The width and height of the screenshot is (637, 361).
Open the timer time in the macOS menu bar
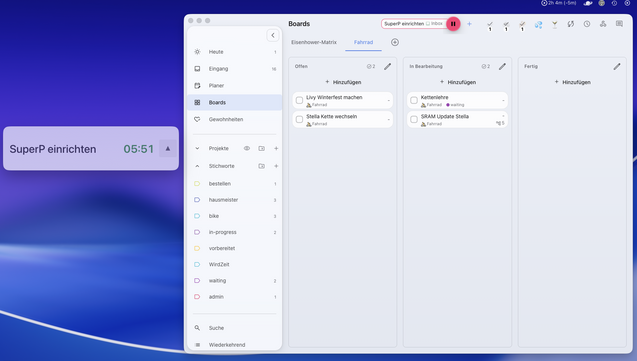pos(559,3)
